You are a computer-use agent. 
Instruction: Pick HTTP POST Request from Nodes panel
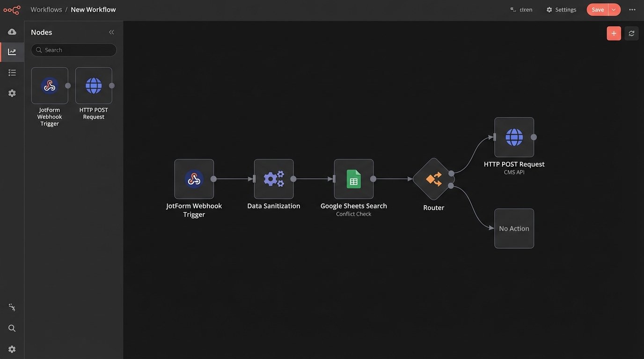(94, 86)
